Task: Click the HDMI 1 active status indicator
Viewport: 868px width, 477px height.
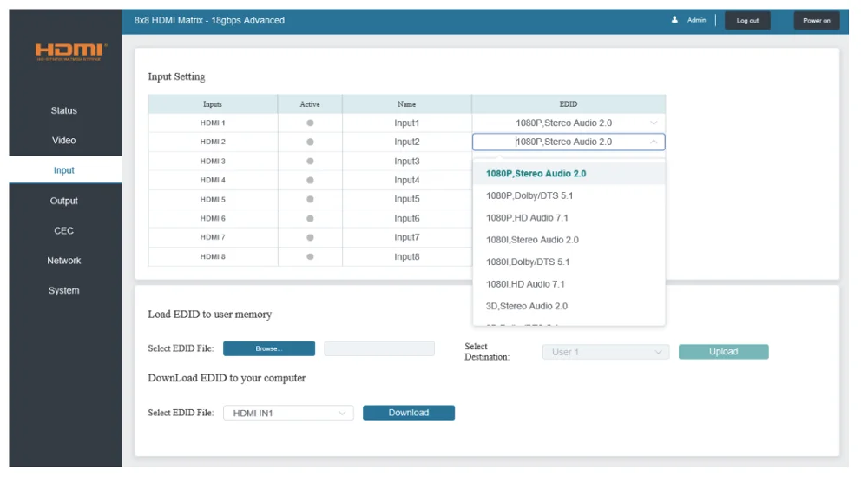Action: click(310, 123)
